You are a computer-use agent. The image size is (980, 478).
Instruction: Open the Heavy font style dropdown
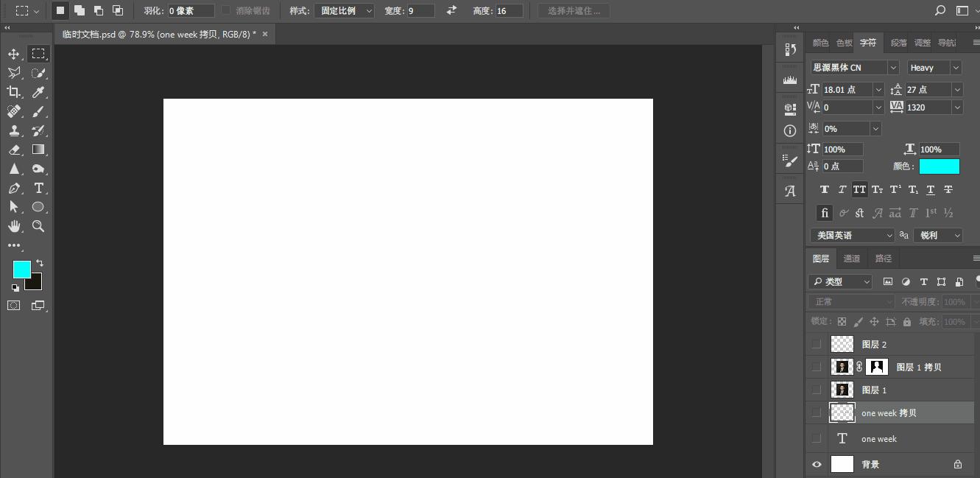pyautogui.click(x=956, y=67)
